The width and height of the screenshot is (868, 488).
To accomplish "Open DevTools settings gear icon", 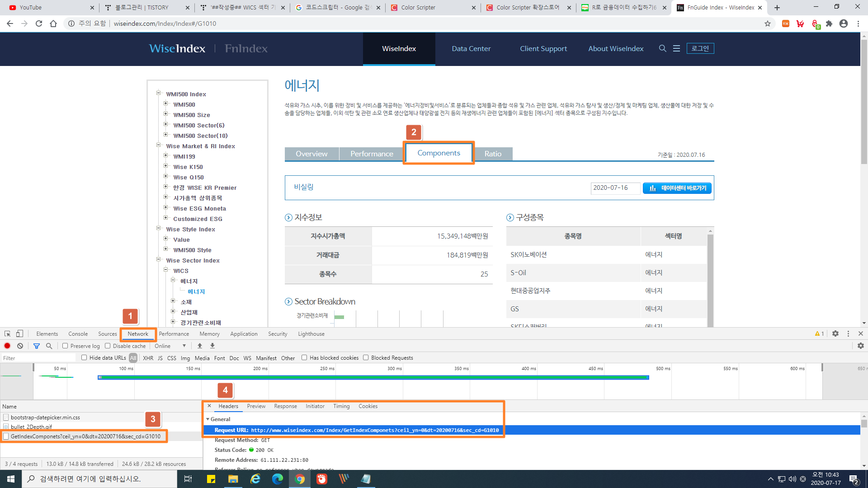I will (835, 333).
